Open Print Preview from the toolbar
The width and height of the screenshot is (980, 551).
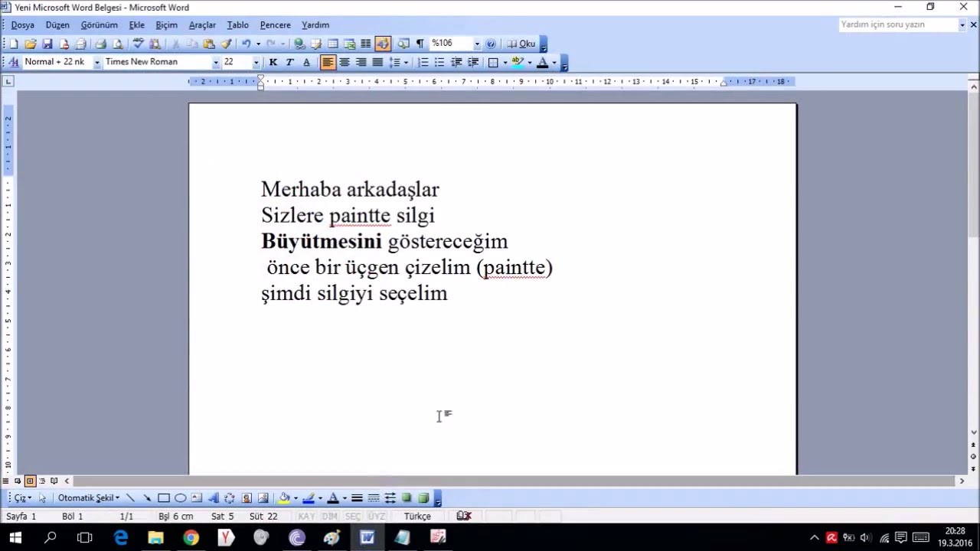tap(117, 44)
